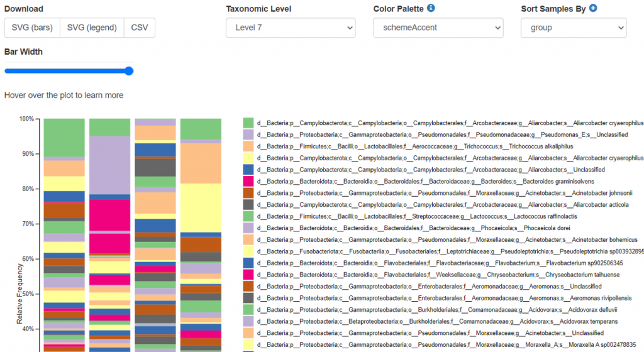Click the orange swatch for Acinetobacter bohemicus

pos(248,239)
